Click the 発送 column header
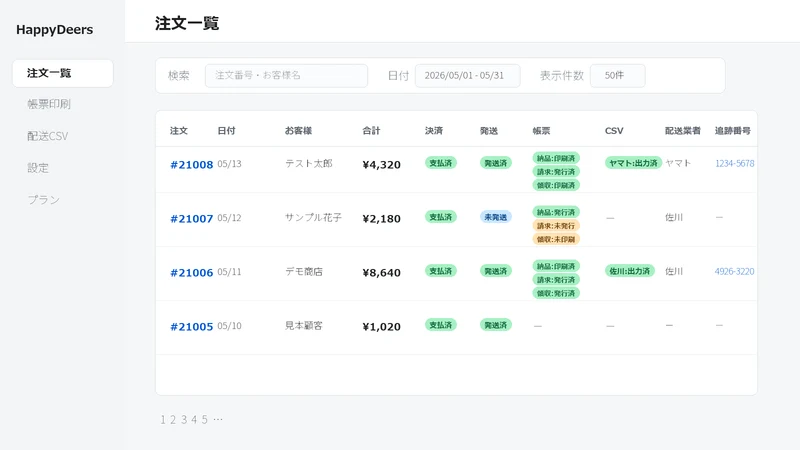 click(488, 131)
